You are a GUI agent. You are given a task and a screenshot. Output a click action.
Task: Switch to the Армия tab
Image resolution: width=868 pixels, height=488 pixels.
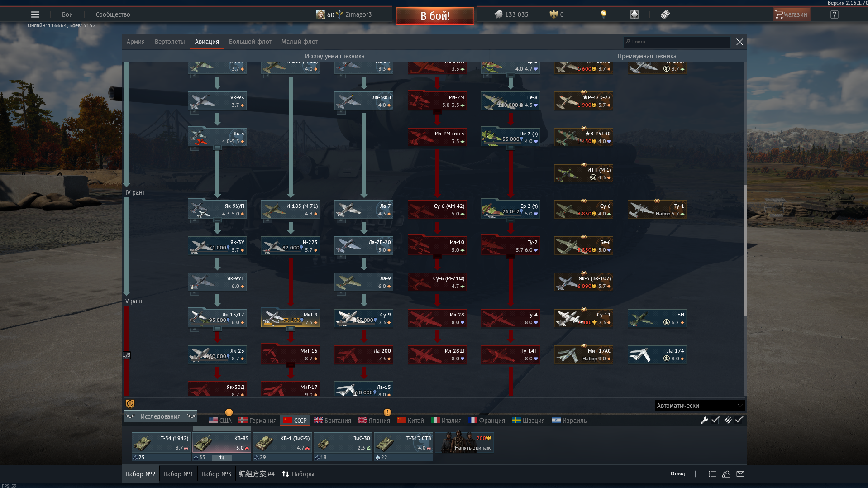pyautogui.click(x=136, y=42)
